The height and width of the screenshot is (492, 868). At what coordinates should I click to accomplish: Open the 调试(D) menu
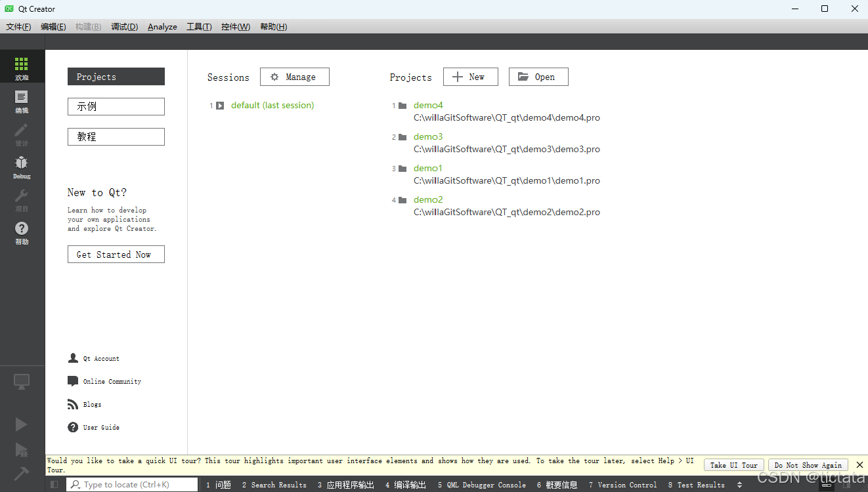click(124, 27)
